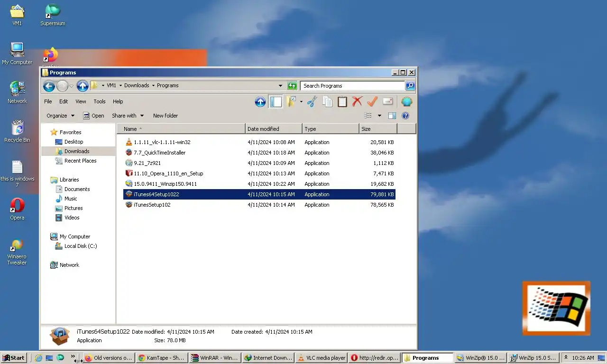Open the Help menu
Image resolution: width=607 pixels, height=364 pixels.
[x=118, y=101]
